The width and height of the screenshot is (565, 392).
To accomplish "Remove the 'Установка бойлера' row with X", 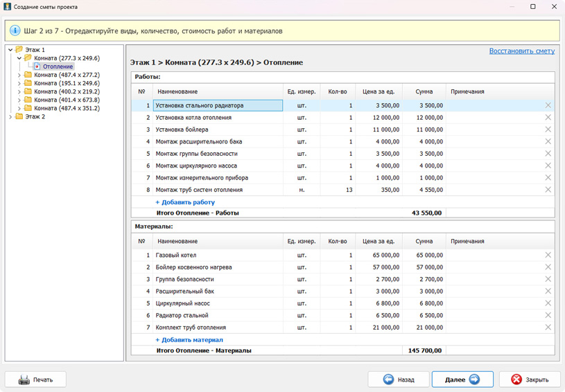I will pos(548,130).
